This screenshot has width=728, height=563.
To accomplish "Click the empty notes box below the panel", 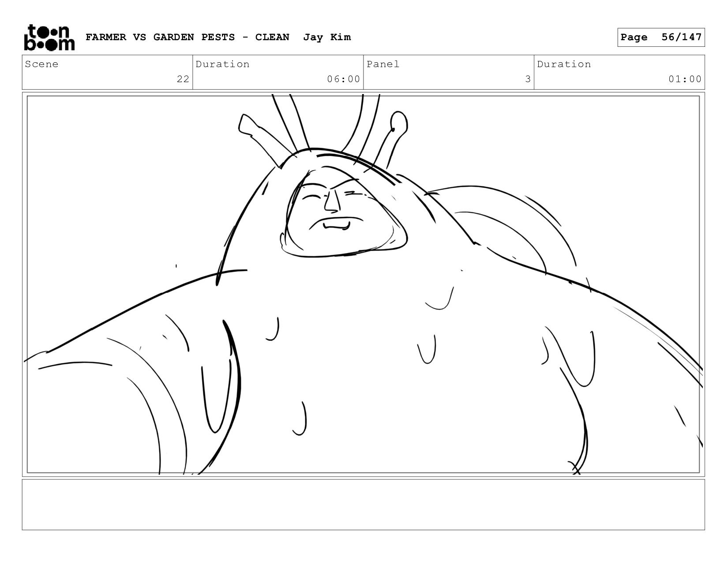I will 364,505.
